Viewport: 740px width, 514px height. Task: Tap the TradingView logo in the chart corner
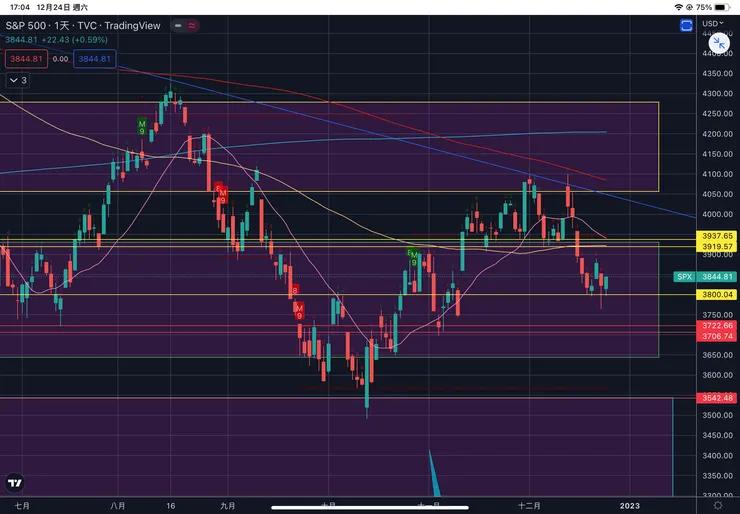[x=15, y=483]
